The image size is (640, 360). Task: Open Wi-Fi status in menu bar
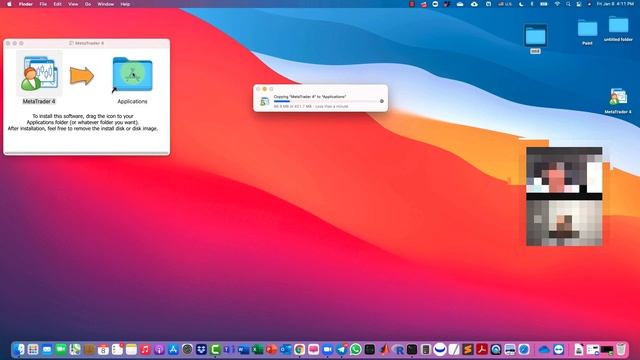pos(557,4)
